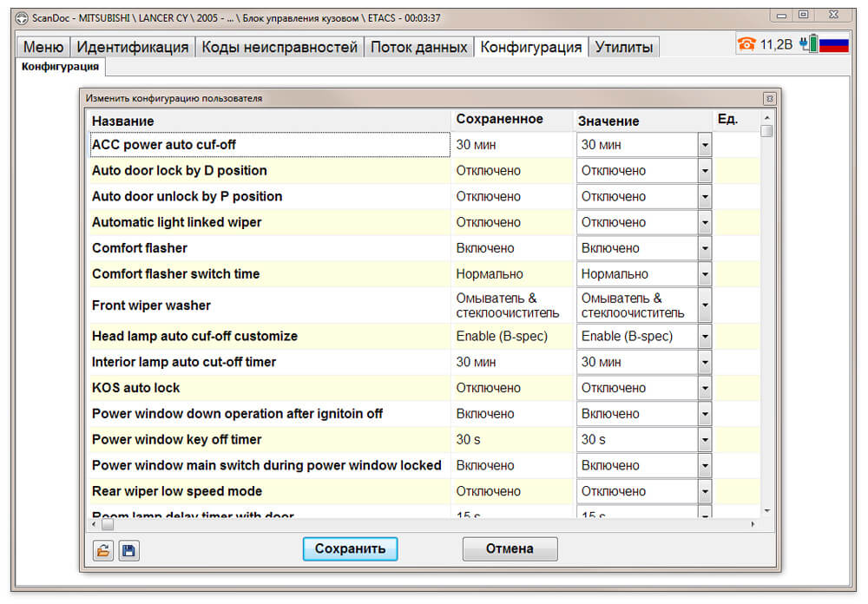Click the 11,2B voltage reading
The image size is (868, 604).
pos(775,44)
